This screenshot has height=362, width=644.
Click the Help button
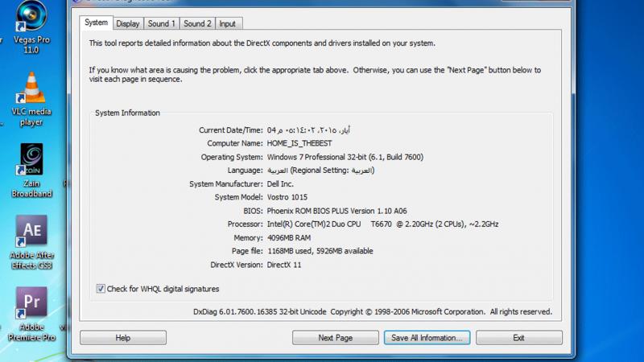click(123, 337)
